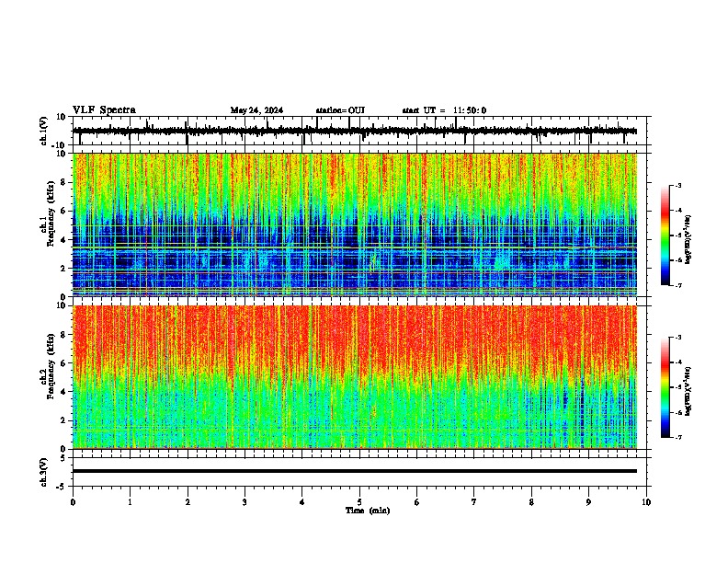
Task: Click the thick black ch.3 voltage trace
Action: point(355,471)
